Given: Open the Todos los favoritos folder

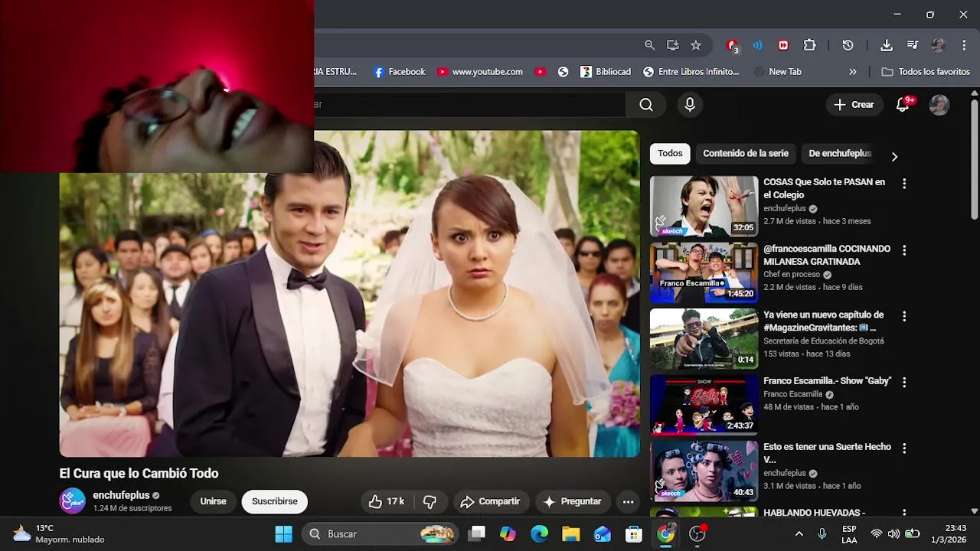Looking at the screenshot, I should tap(926, 72).
